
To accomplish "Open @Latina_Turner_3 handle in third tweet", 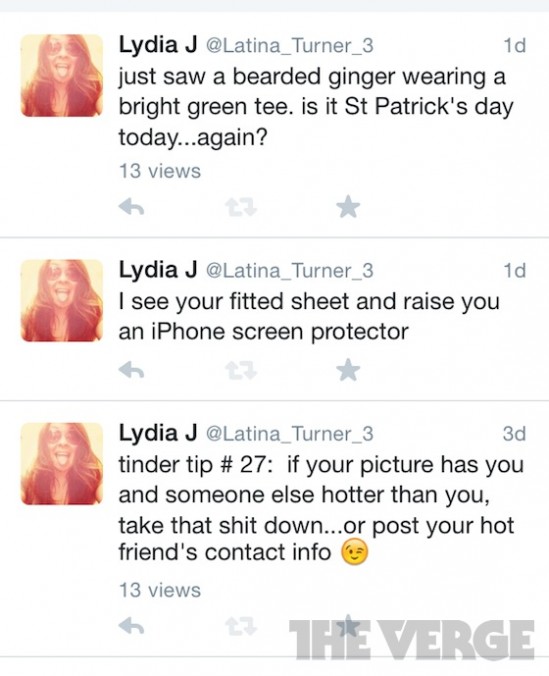I will point(290,434).
